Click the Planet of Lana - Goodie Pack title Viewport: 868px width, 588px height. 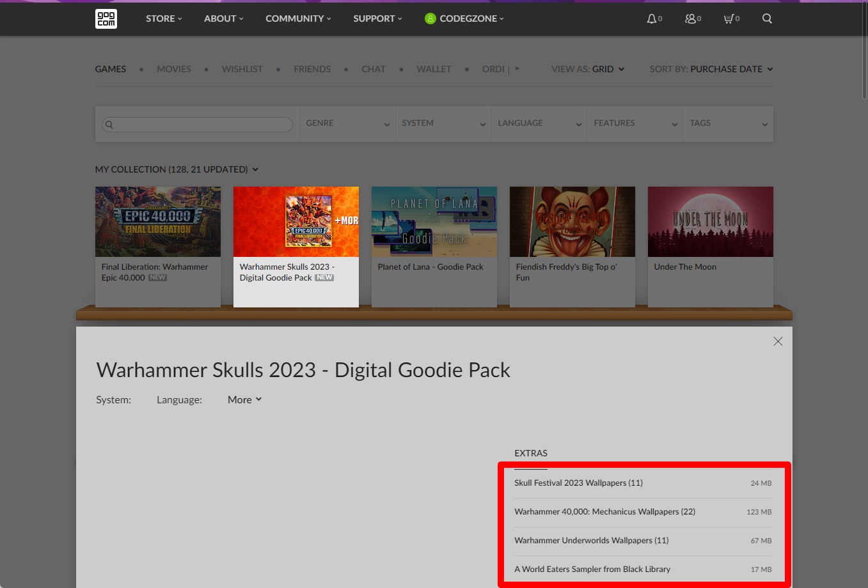(x=430, y=267)
